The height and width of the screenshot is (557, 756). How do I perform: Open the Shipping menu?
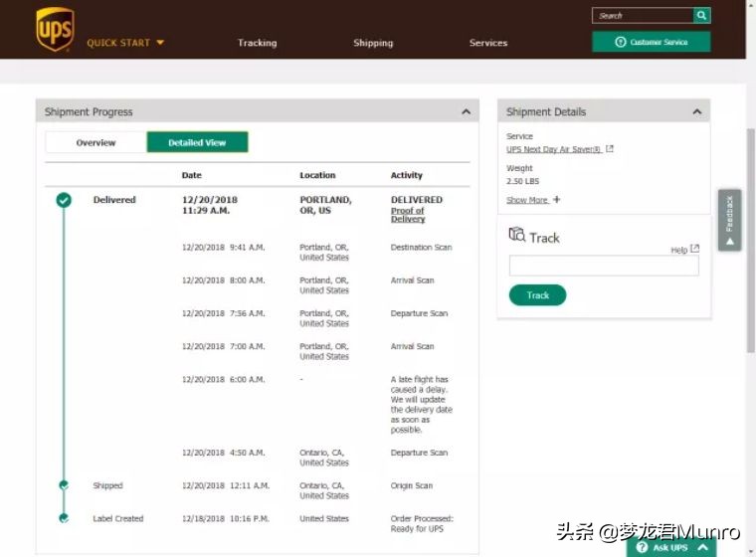tap(373, 43)
